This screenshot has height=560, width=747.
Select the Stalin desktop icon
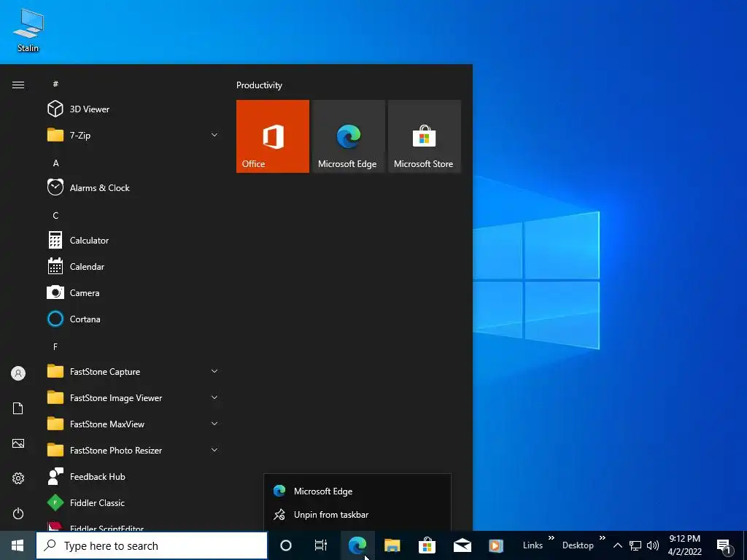[28, 30]
